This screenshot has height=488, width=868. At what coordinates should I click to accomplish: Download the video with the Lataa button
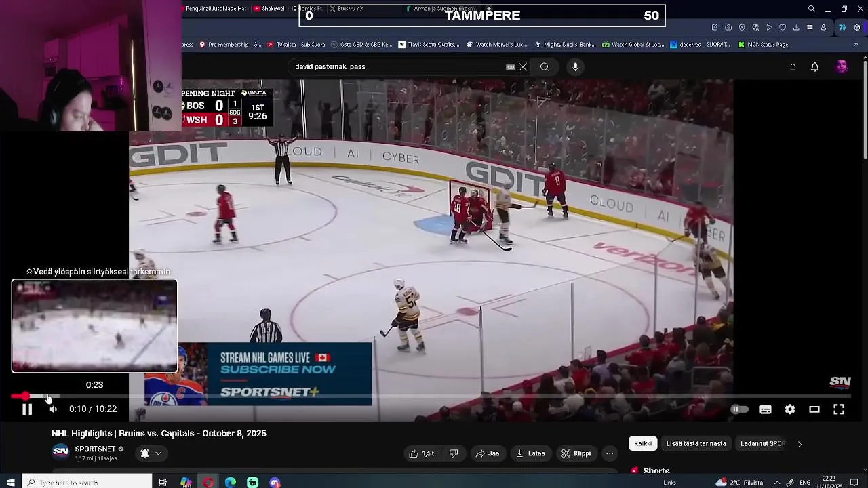(530, 453)
